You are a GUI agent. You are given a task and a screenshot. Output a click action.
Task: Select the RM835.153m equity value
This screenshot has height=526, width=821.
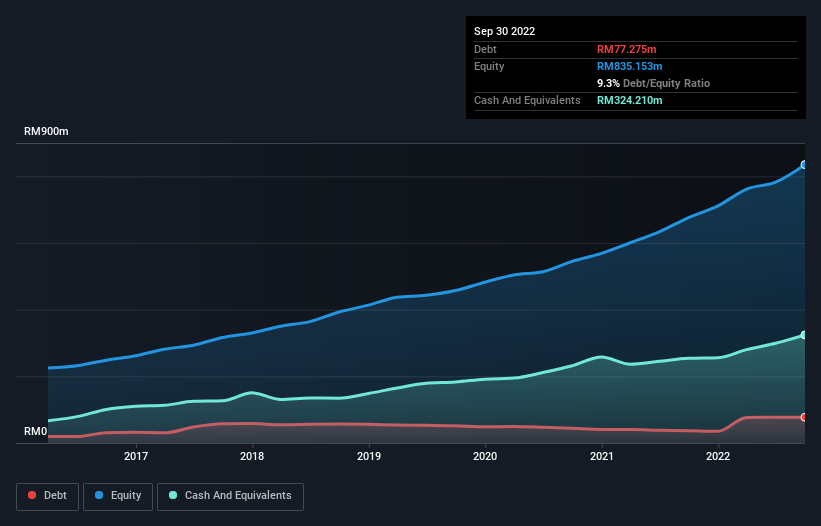click(x=629, y=66)
